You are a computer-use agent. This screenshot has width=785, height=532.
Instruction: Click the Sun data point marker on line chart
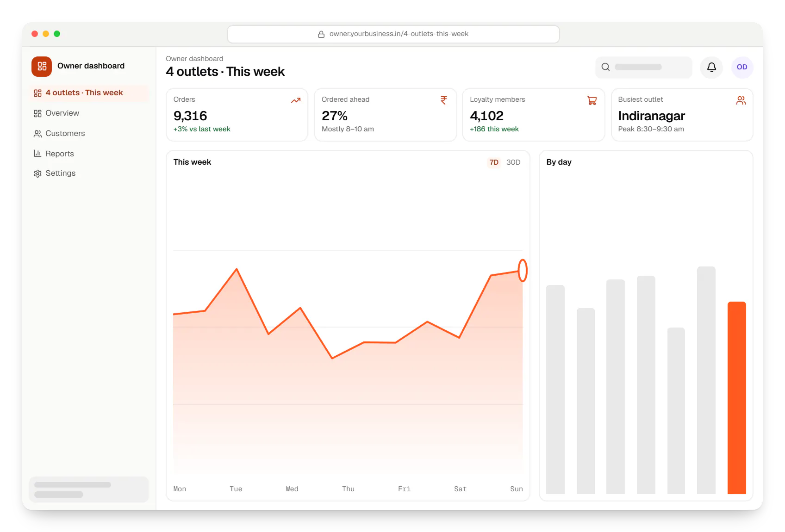pyautogui.click(x=523, y=271)
